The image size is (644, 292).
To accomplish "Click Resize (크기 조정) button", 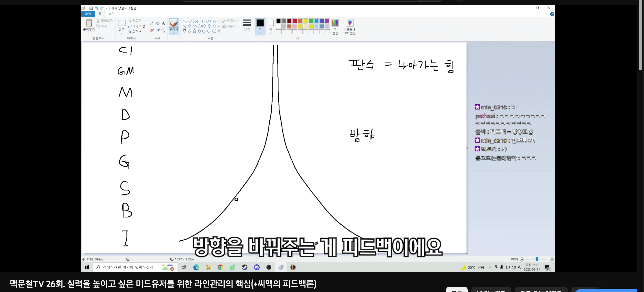I will 137,26.
